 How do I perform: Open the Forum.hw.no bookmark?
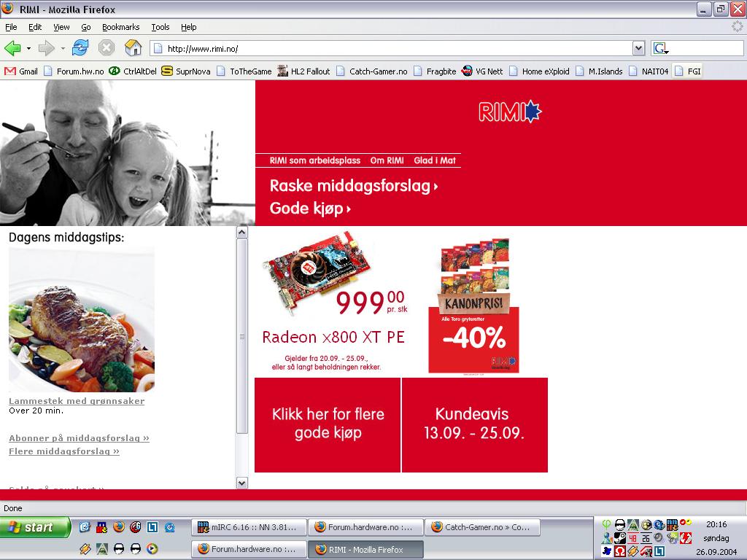[74, 71]
